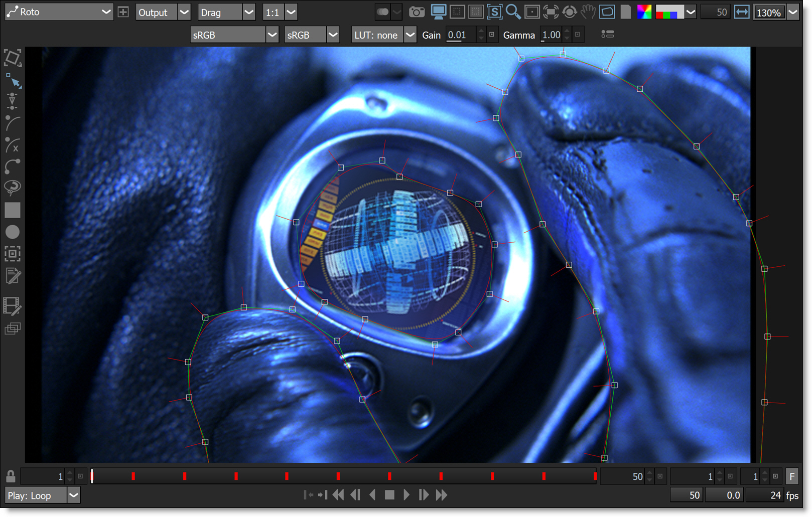Pick the Circle shape tool
The height and width of the screenshot is (517, 812).
[13, 232]
